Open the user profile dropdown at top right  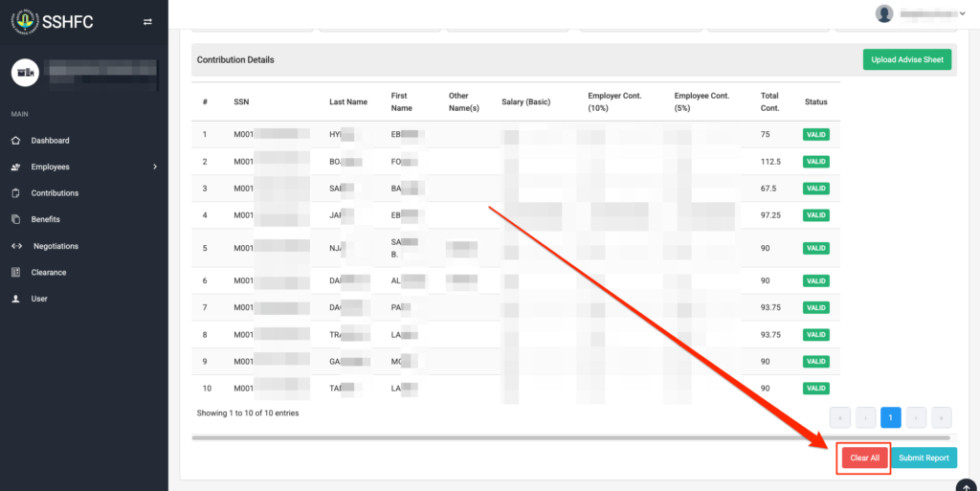(919, 13)
